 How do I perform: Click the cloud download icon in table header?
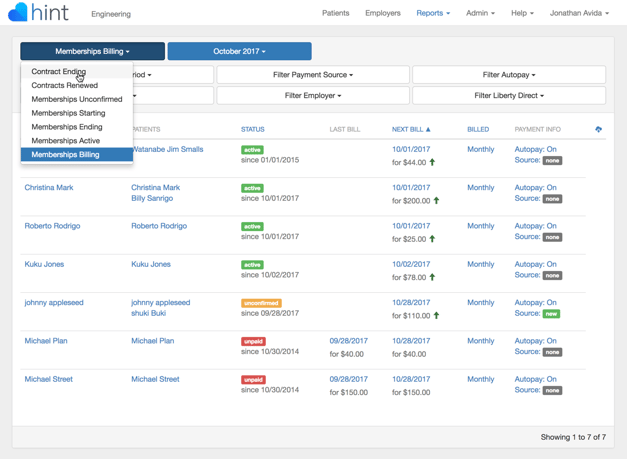coord(598,129)
